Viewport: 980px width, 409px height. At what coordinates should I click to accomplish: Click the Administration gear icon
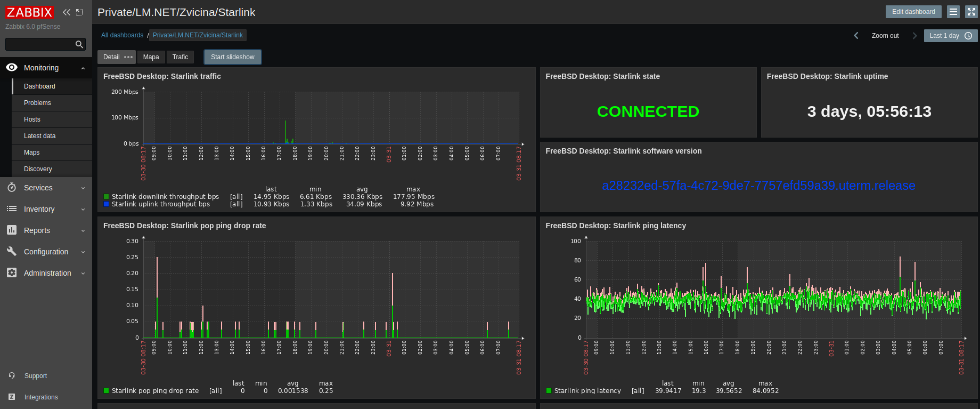coord(12,273)
